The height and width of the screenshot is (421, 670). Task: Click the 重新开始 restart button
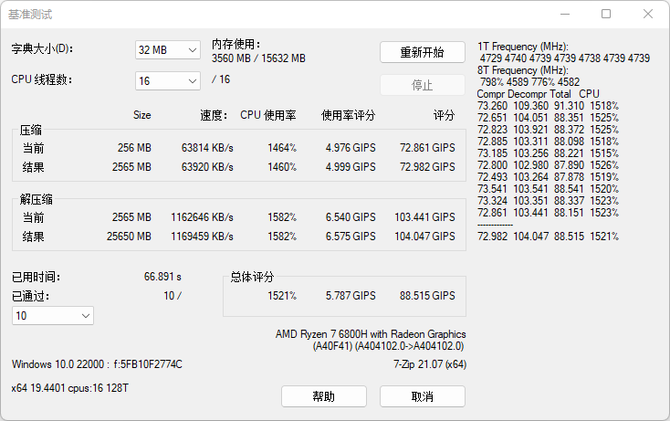[422, 52]
